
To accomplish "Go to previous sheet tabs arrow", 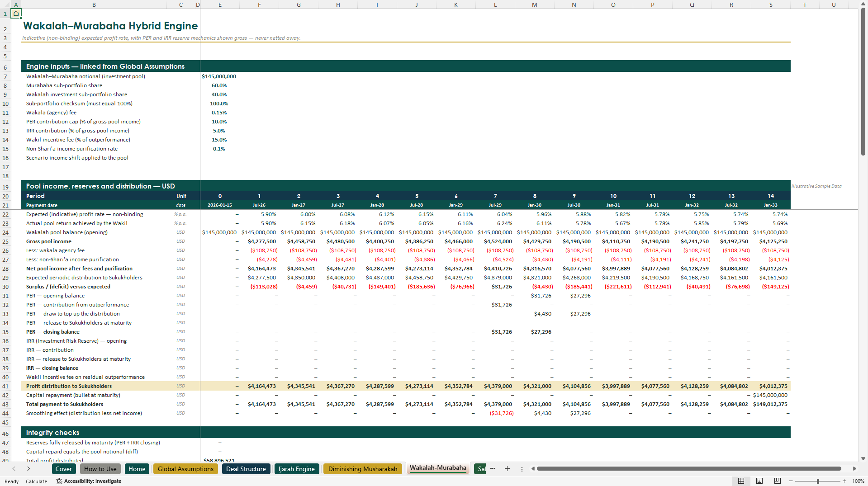I will [x=14, y=469].
